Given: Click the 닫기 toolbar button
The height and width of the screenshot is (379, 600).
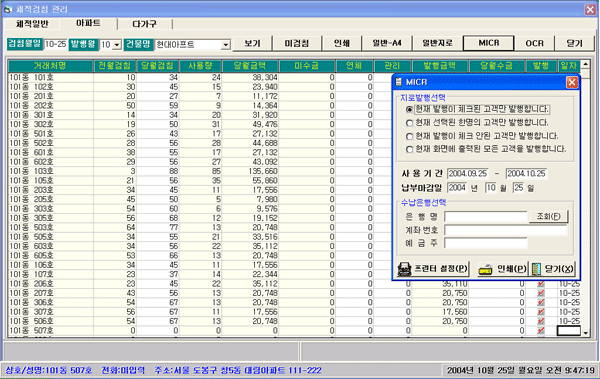Looking at the screenshot, I should click(574, 43).
